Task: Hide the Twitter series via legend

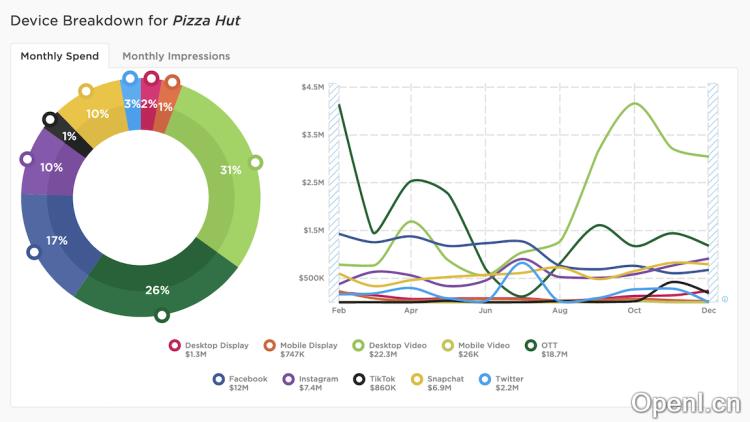Action: click(x=485, y=380)
